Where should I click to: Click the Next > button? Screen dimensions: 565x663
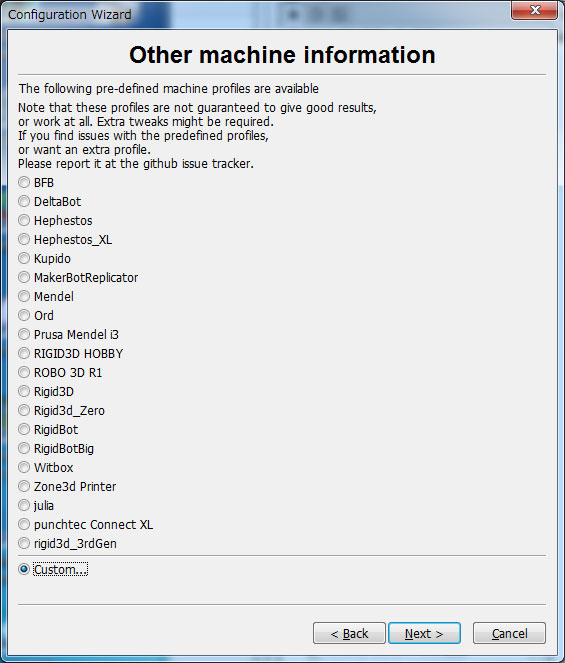[x=424, y=633]
